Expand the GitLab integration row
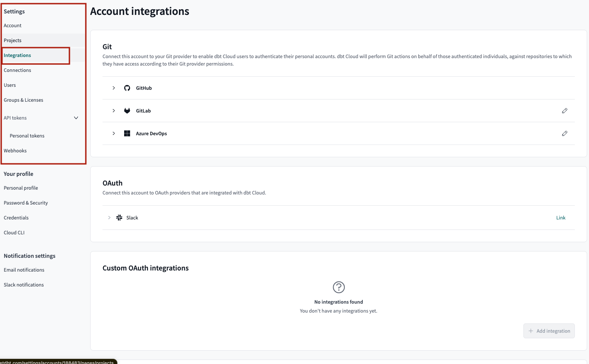This screenshot has height=364, width=589. [114, 111]
